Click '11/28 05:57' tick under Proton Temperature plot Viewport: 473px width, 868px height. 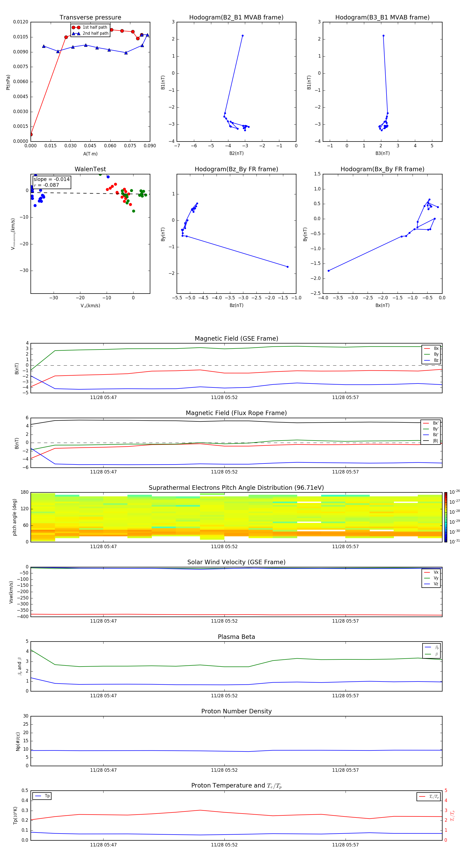(345, 845)
